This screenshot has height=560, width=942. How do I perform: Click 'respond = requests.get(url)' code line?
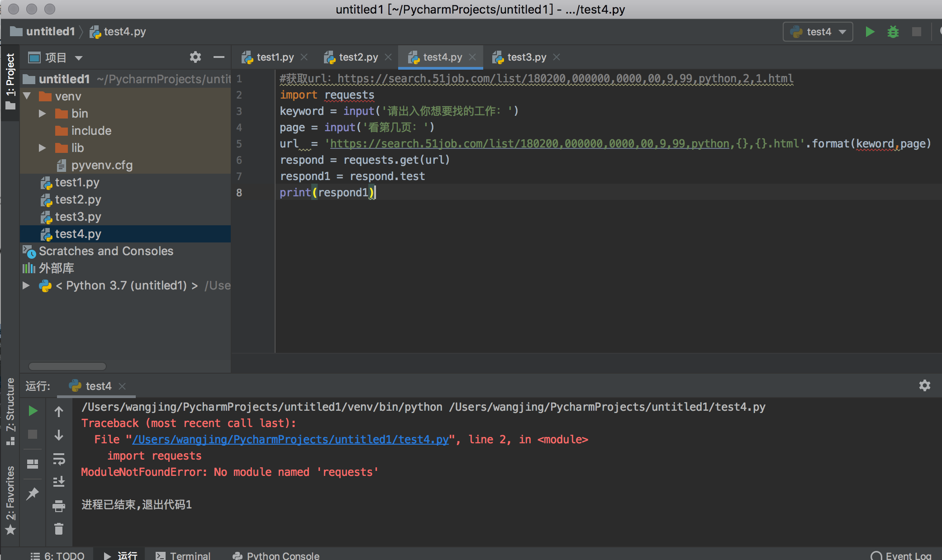click(x=365, y=160)
